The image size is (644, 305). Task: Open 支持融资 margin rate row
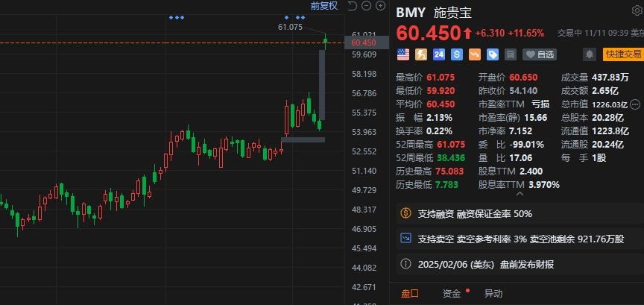pyautogui.click(x=520, y=213)
